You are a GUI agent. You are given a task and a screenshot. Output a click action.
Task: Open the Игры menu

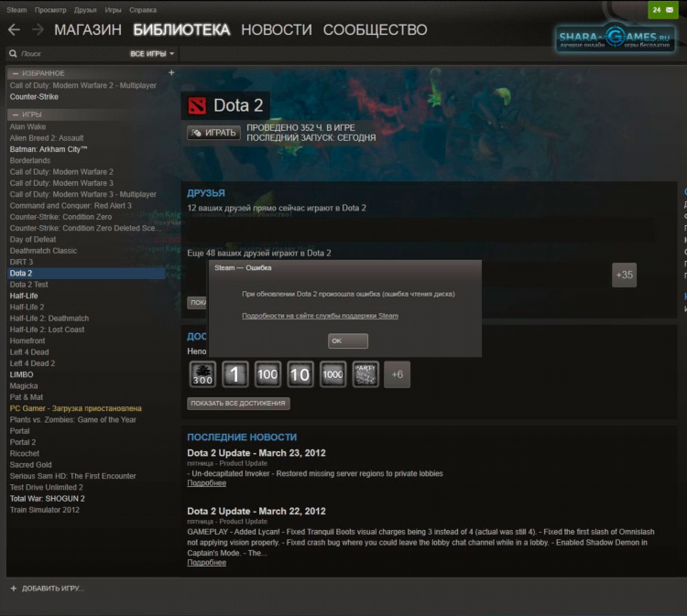[x=113, y=10]
